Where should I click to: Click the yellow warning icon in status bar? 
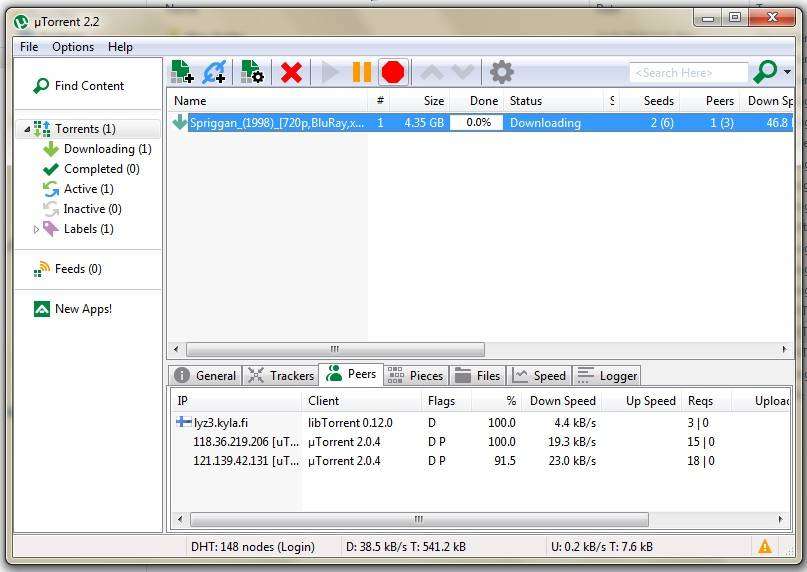pyautogui.click(x=765, y=546)
